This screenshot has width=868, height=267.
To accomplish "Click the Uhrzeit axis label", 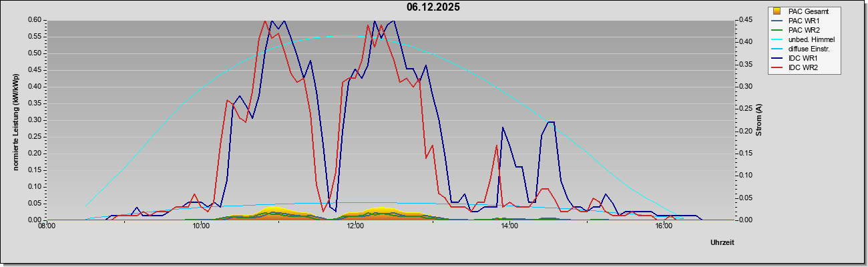I will point(722,242).
